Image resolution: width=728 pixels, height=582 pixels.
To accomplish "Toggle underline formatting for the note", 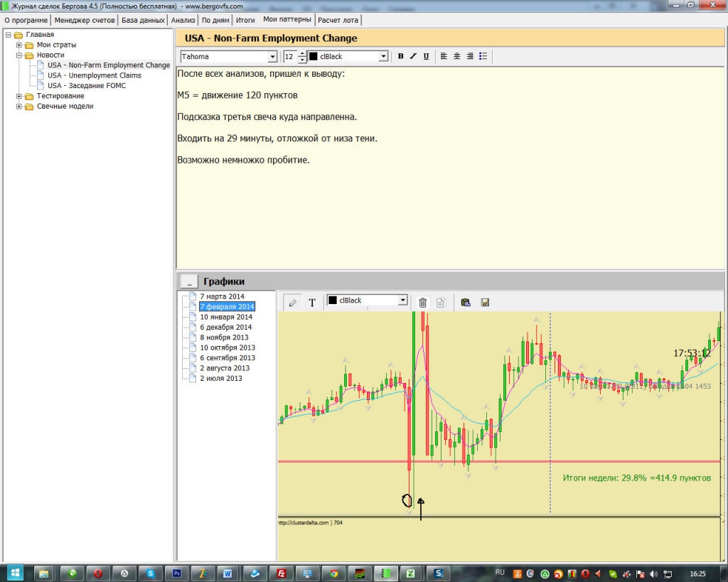I will 426,56.
